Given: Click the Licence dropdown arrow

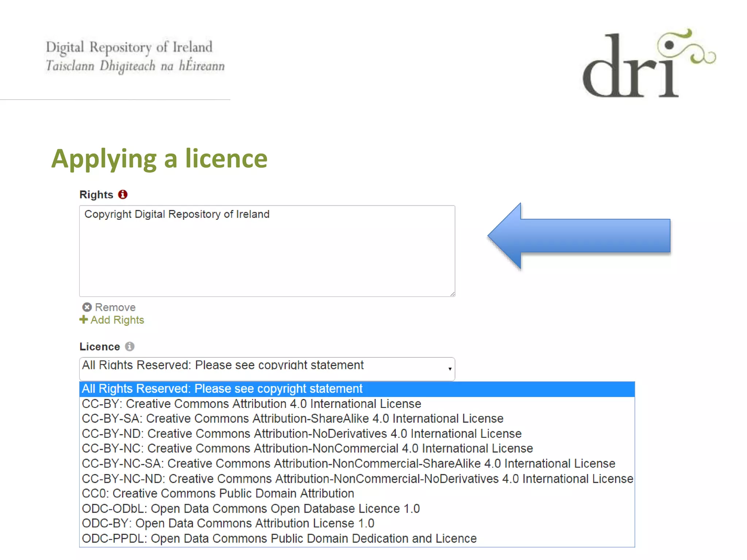Looking at the screenshot, I should point(450,369).
